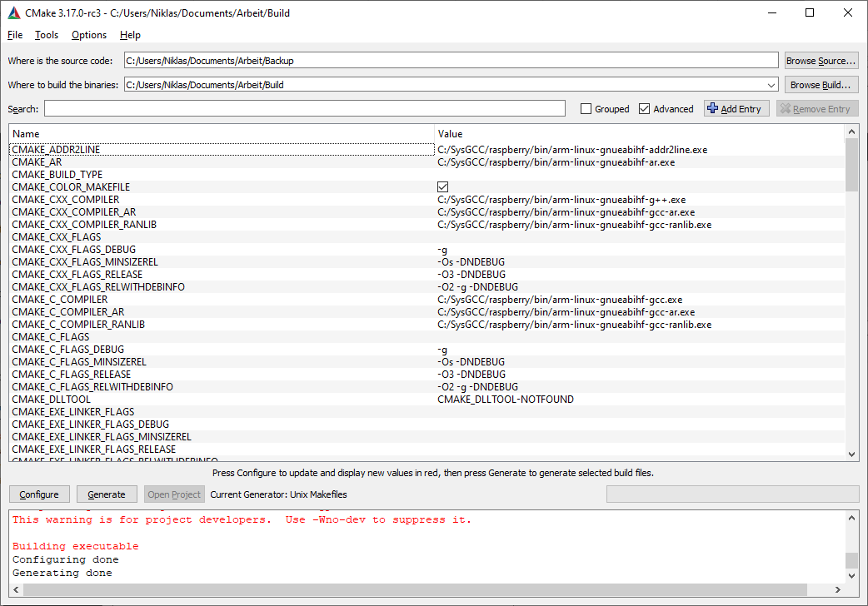Screen dimensions: 868x606
Task: Click the Generate button
Action: [107, 494]
